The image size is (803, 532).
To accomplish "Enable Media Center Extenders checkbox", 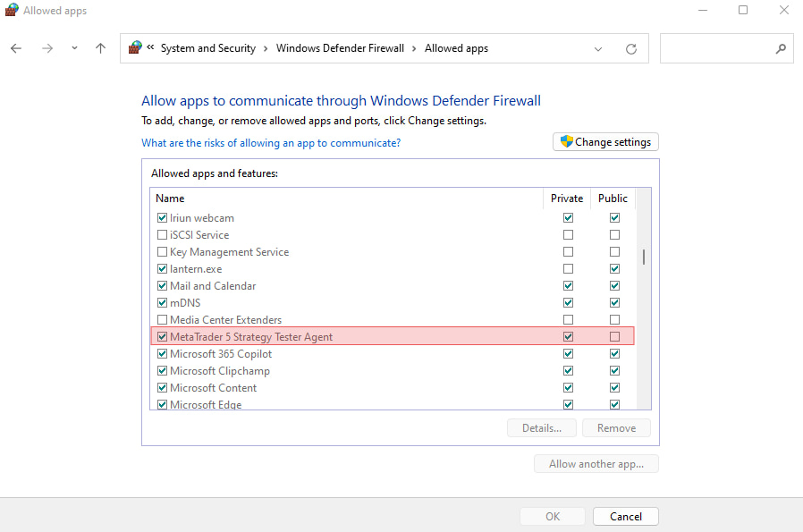I will [163, 319].
